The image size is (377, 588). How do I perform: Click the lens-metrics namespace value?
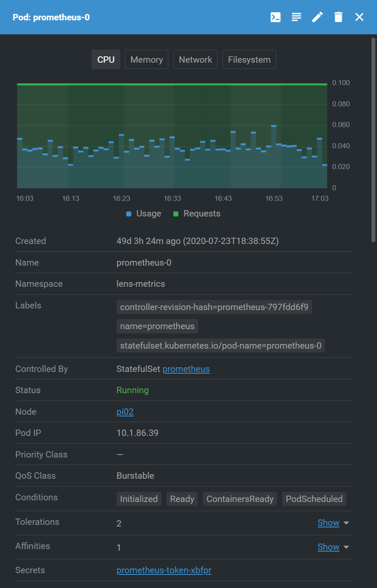(x=141, y=284)
